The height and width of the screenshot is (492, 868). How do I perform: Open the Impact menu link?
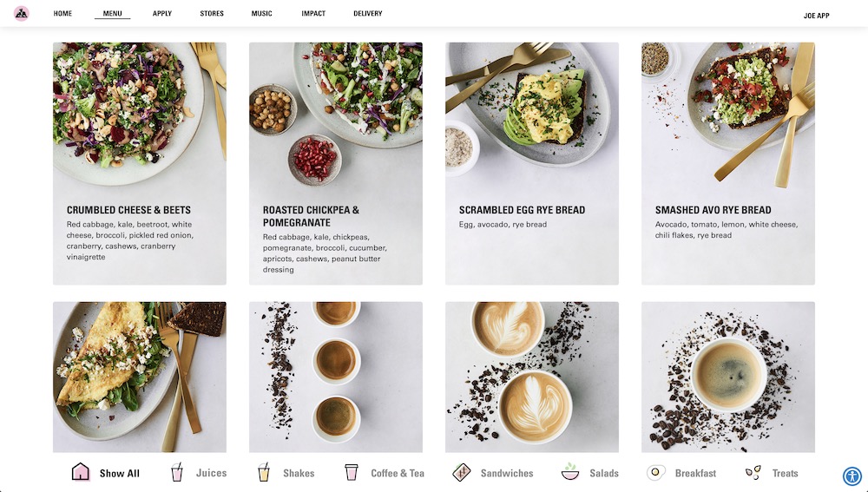(313, 13)
